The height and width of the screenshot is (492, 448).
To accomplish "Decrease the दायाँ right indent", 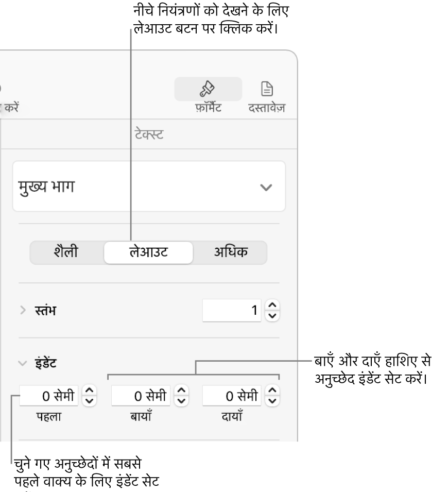I will point(272,401).
